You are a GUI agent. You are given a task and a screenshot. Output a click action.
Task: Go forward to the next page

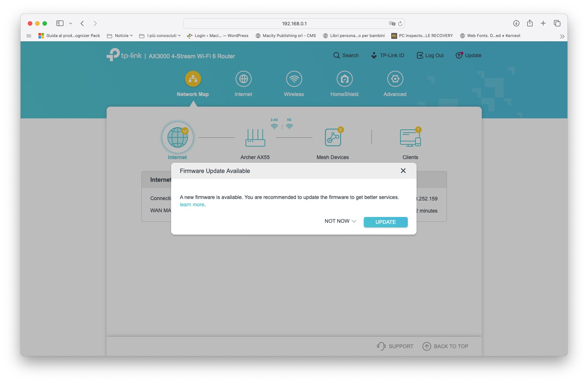pos(95,23)
